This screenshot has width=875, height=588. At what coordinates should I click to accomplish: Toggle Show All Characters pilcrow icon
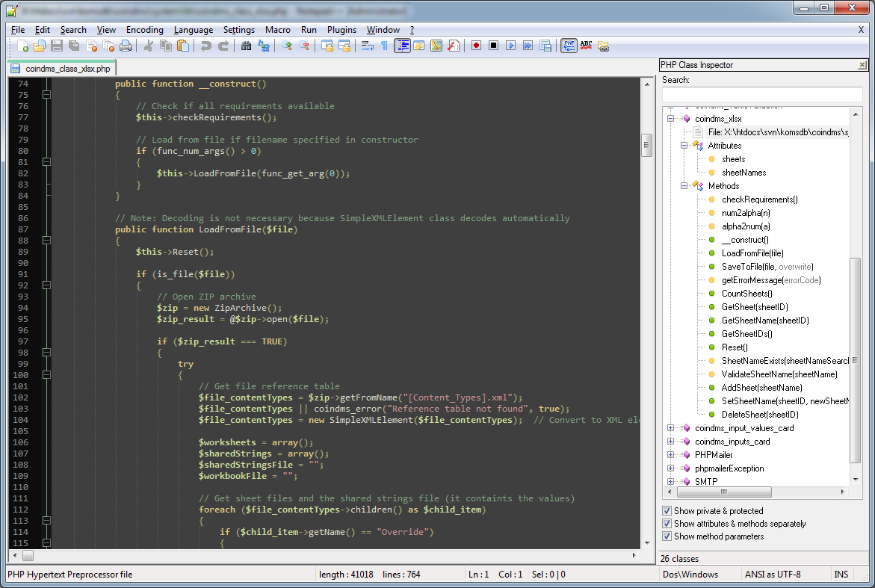[x=384, y=46]
